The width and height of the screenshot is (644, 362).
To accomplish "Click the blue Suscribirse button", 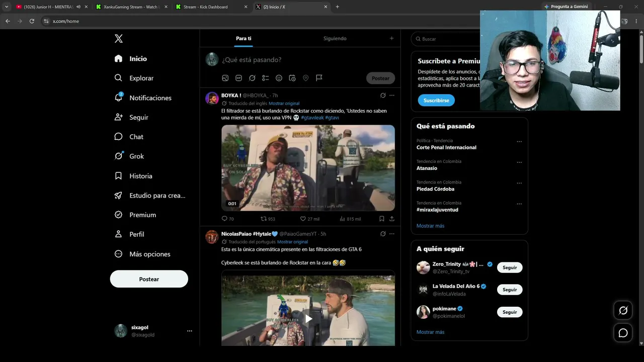I will 436,100.
